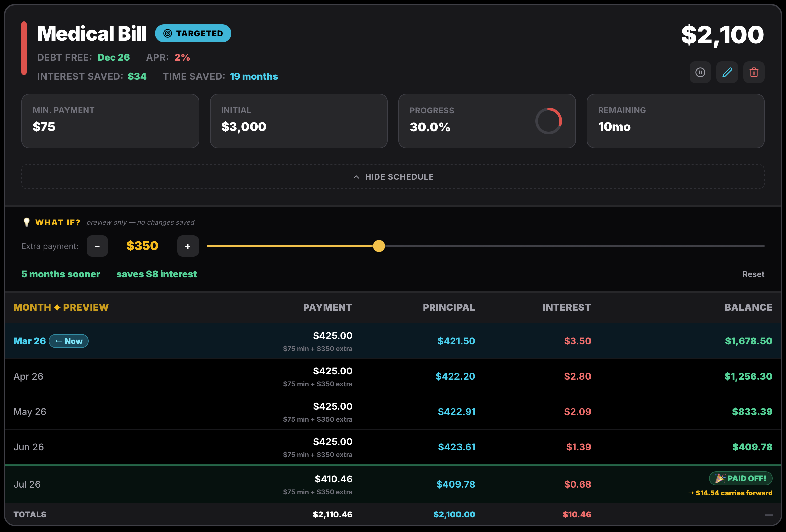
Task: Click the Min. Payment $75 card
Action: point(110,121)
